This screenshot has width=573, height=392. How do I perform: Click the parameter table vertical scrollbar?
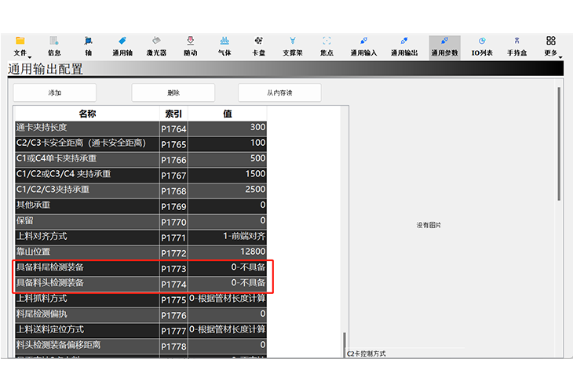(x=344, y=344)
